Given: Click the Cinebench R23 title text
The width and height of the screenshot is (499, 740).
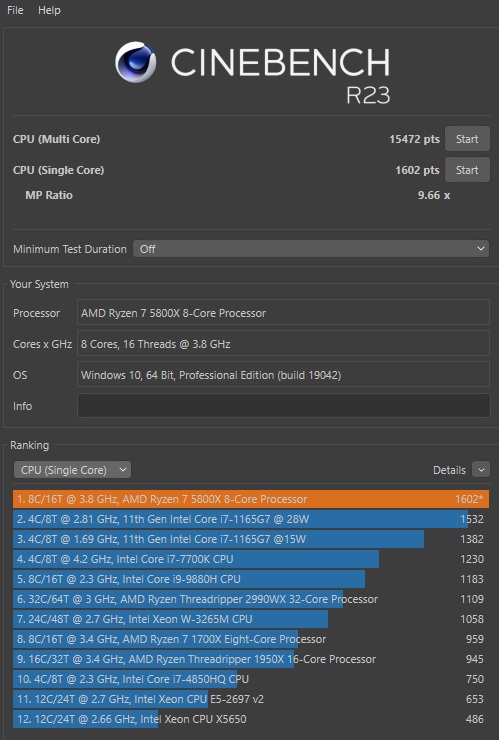Looking at the screenshot, I should point(281,75).
